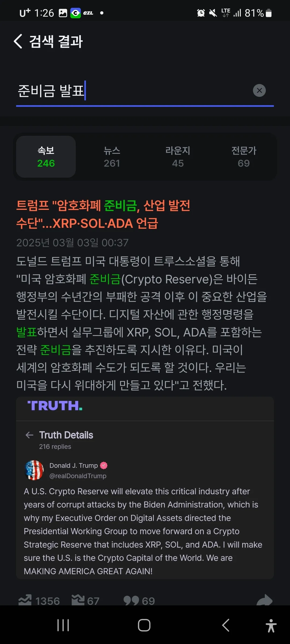Screen dimensions: 290x644
Task: View the 전문가 69 tab
Action: pos(244,157)
